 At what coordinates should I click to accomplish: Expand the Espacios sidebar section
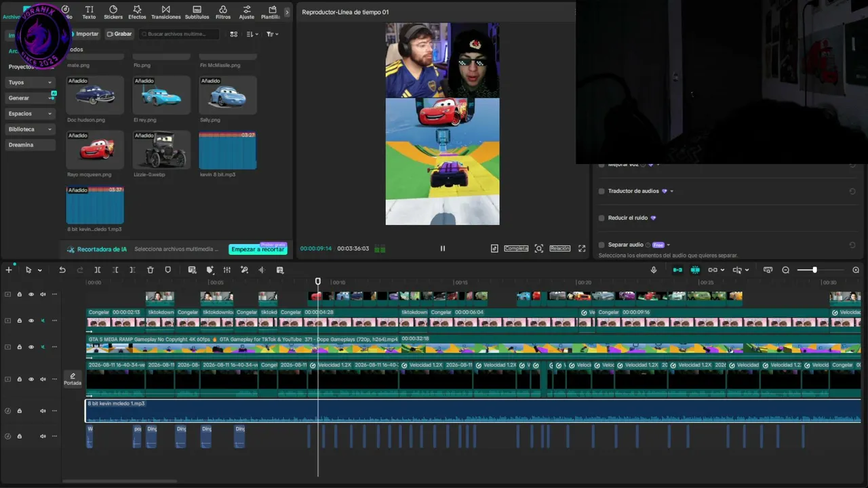tap(50, 114)
